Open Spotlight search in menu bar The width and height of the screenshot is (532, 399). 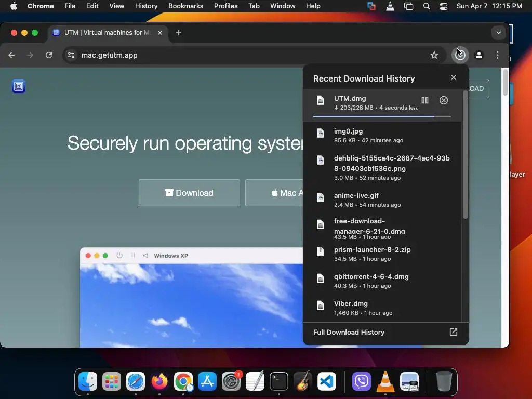[427, 6]
